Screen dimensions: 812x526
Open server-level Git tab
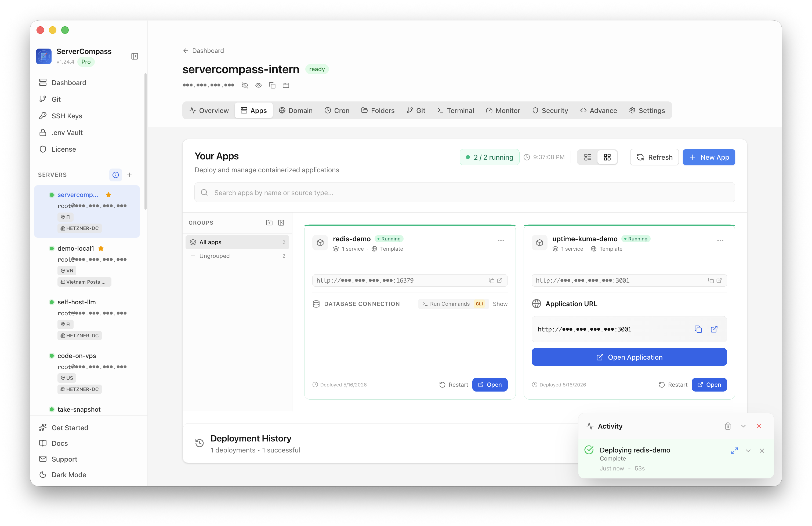coord(416,111)
